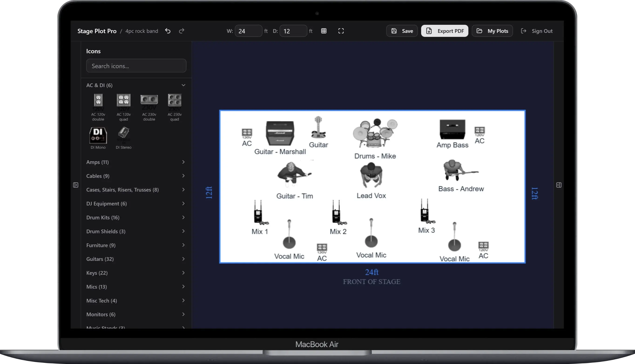Collapse the AC & DI section
Screen dimensions: 635x364
pos(183,85)
